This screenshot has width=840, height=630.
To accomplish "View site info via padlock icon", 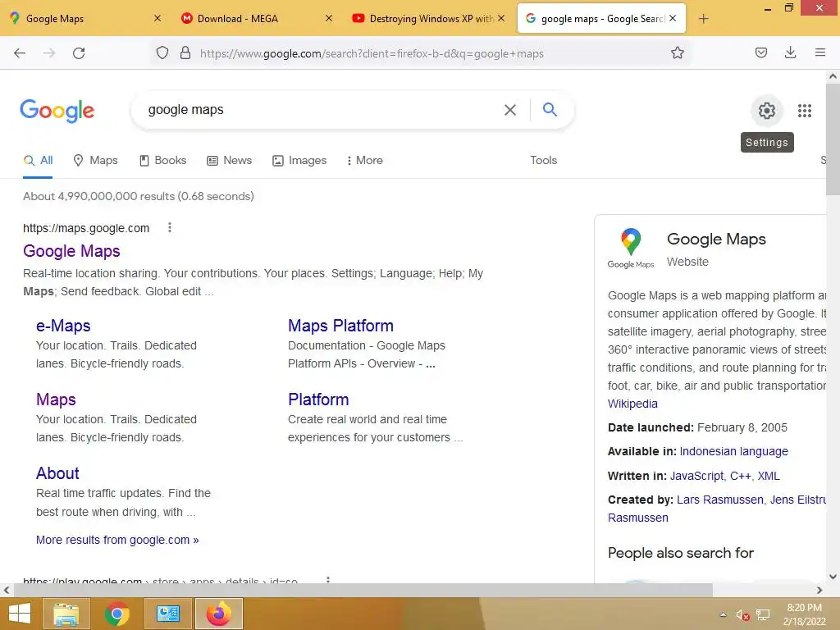I will pos(185,53).
